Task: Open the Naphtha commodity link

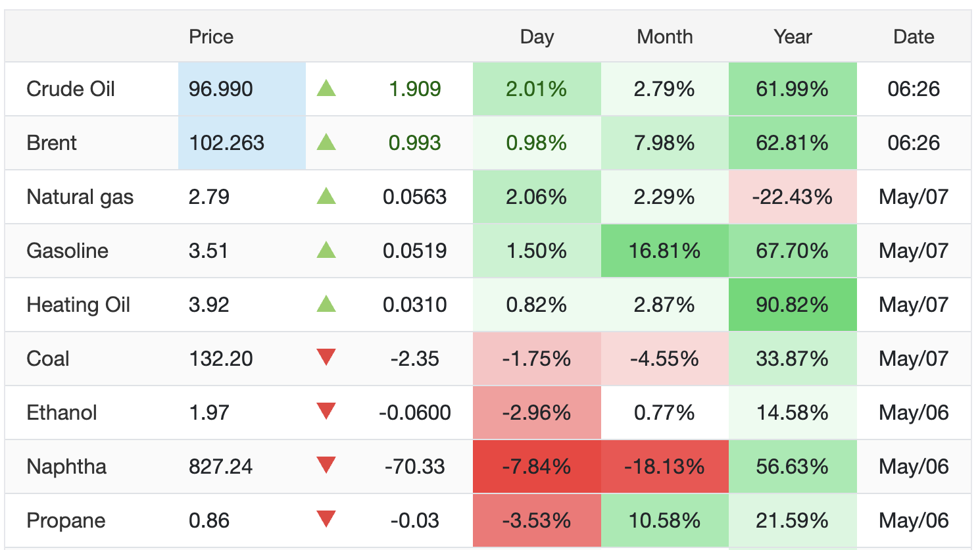Action: pos(66,466)
